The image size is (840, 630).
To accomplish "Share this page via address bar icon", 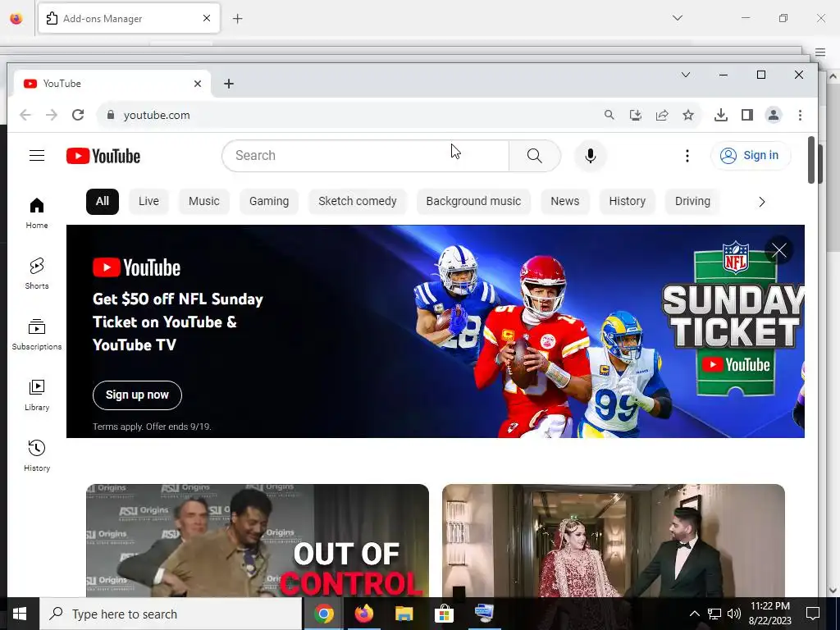I will pyautogui.click(x=662, y=115).
